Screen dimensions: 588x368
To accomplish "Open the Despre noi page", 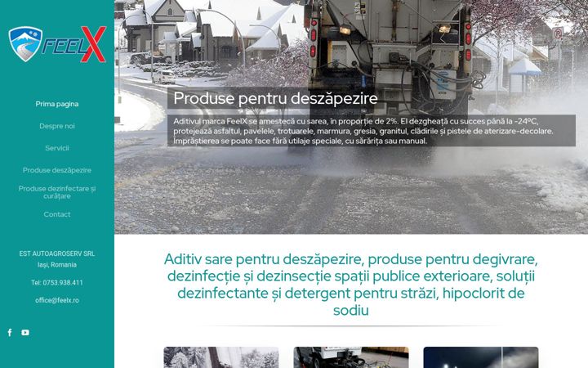I will (x=57, y=126).
